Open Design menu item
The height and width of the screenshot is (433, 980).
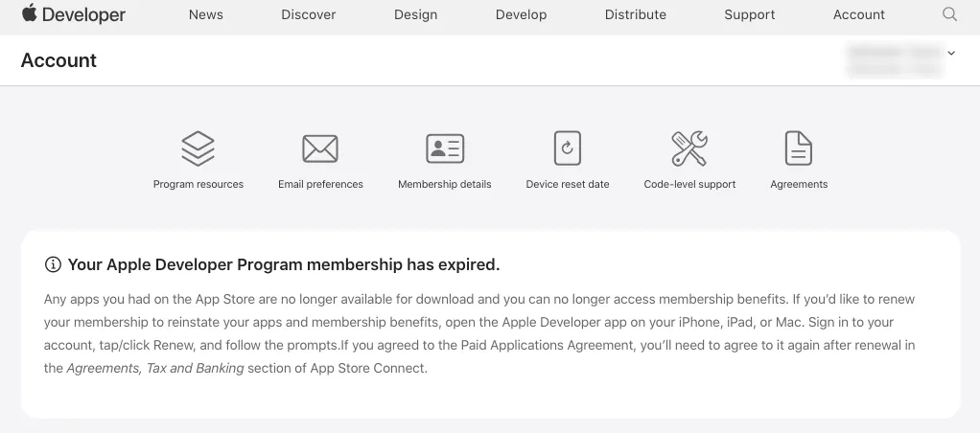click(415, 14)
